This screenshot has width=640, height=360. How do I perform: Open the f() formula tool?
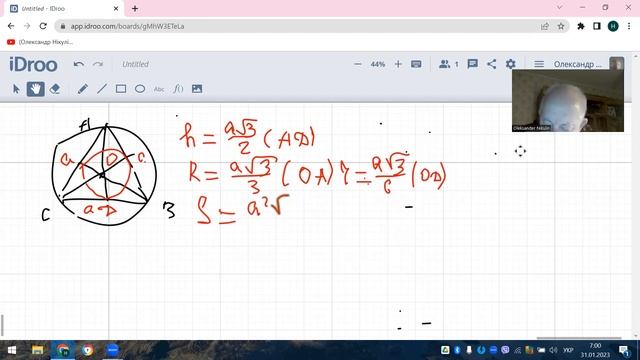point(178,89)
